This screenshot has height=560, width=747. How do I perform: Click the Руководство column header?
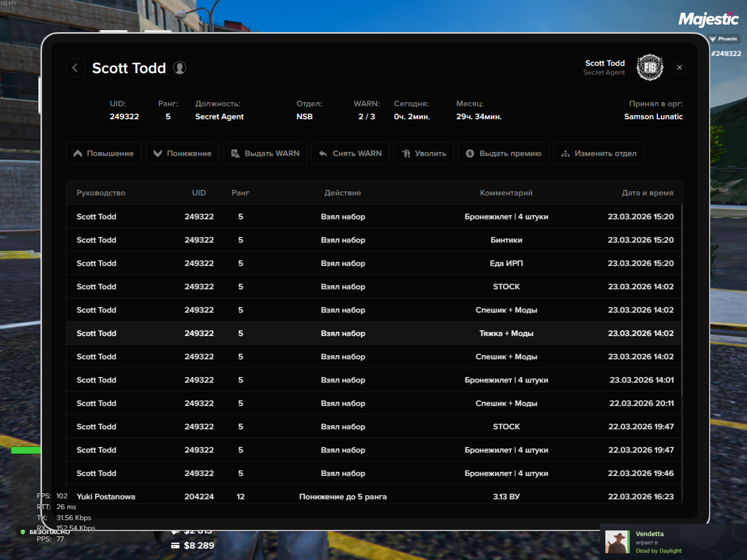point(101,193)
